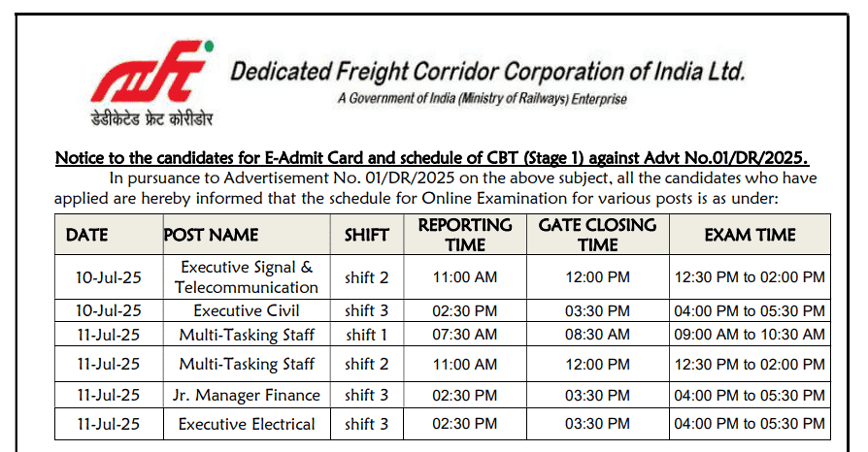Image resolution: width=868 pixels, height=452 pixels.
Task: Click the 07:30 AM reporting time cell
Action: coord(465,335)
